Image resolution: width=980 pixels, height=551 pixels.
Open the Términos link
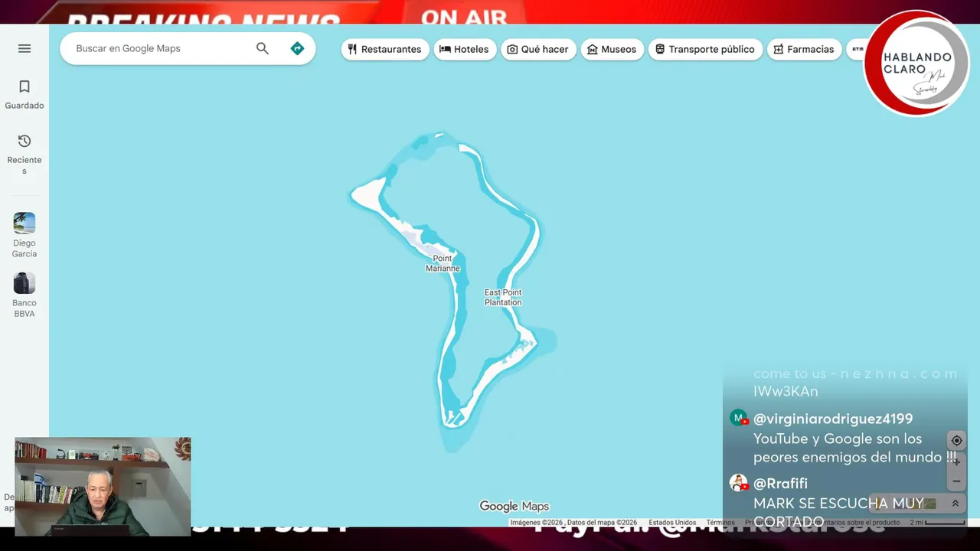click(x=720, y=523)
